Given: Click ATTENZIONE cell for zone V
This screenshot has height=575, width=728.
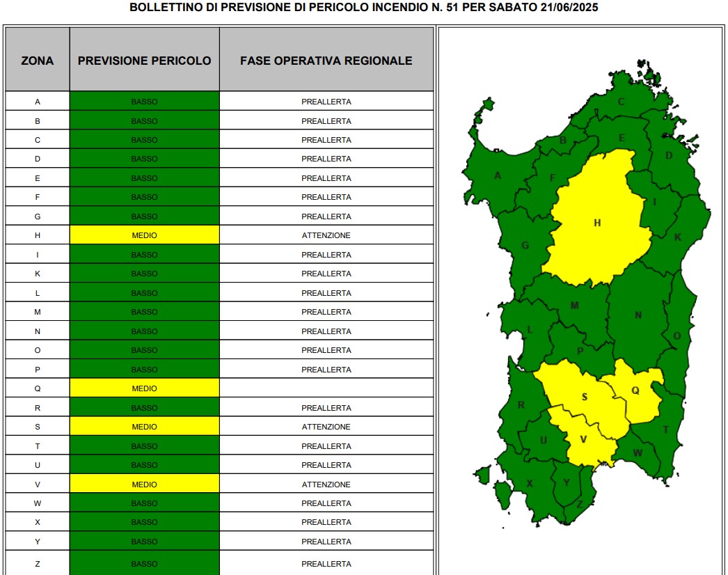Looking at the screenshot, I should (326, 484).
